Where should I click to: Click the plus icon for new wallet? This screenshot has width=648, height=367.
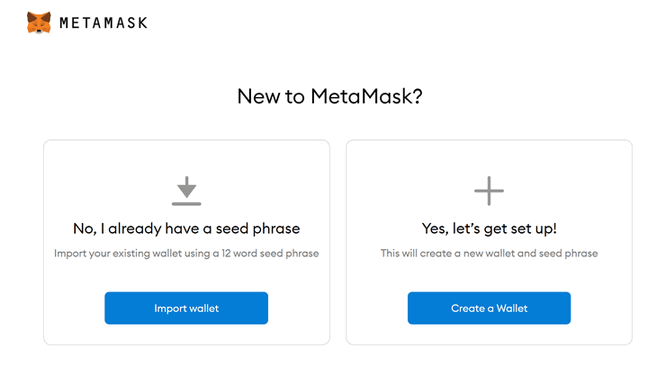[489, 191]
